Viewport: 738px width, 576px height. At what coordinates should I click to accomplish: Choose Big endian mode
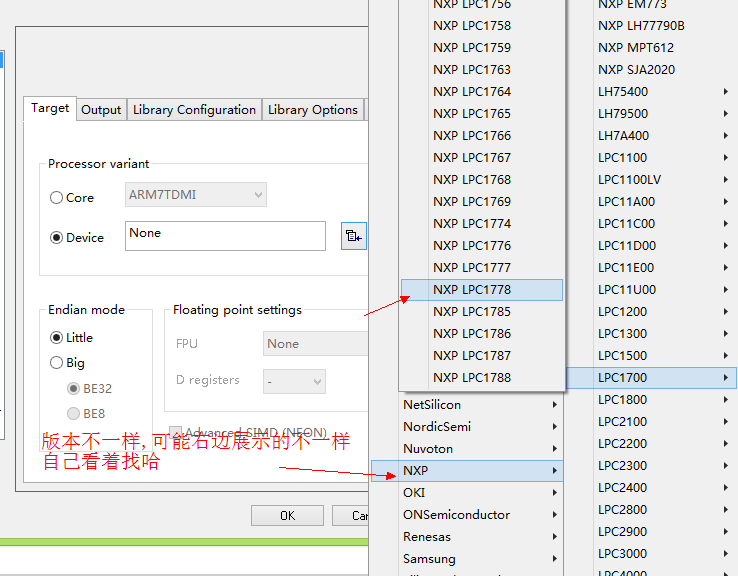pos(56,362)
